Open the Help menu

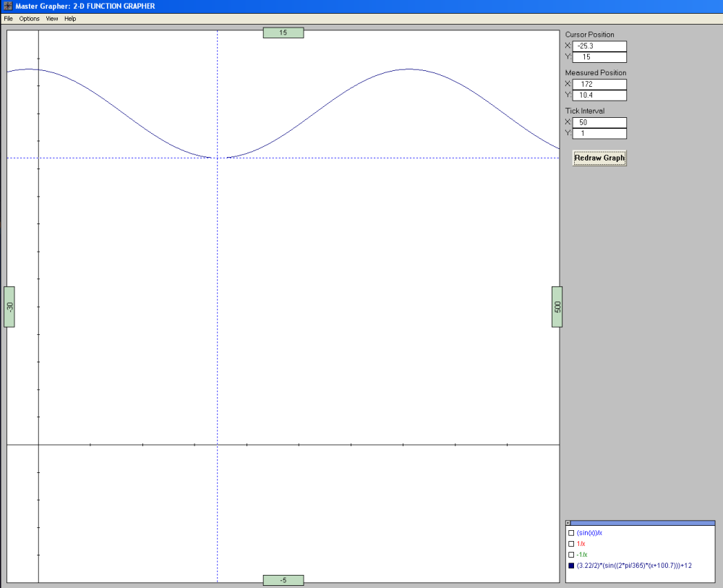tap(70, 19)
